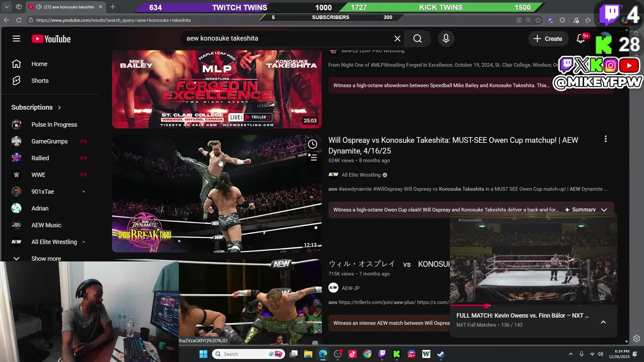
Task: Reload the page with refresh button
Action: tap(19, 20)
